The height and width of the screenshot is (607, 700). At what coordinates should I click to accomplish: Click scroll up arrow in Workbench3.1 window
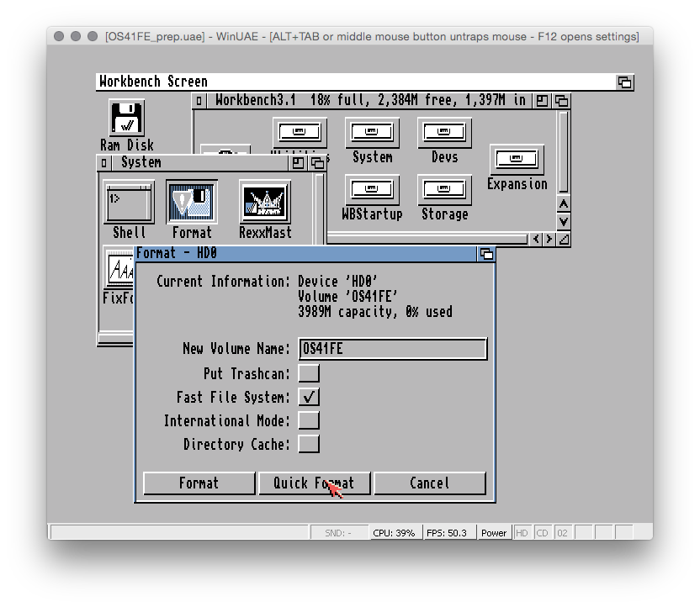point(564,204)
